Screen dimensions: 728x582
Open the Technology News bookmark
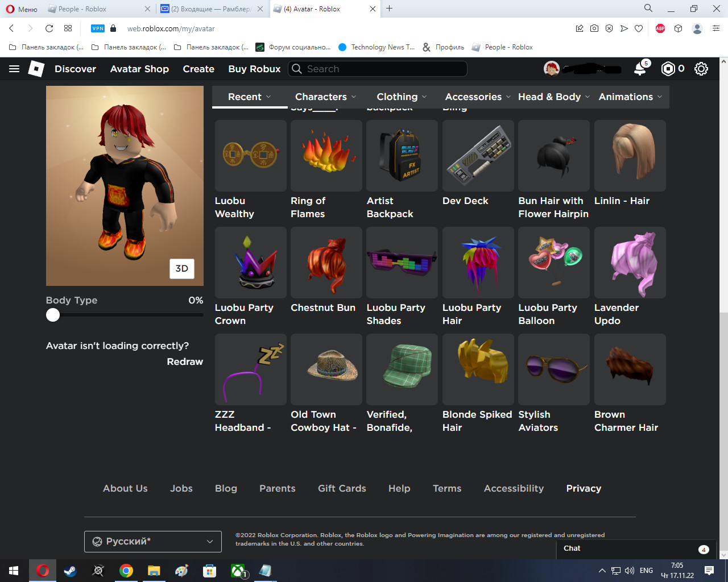tap(377, 47)
